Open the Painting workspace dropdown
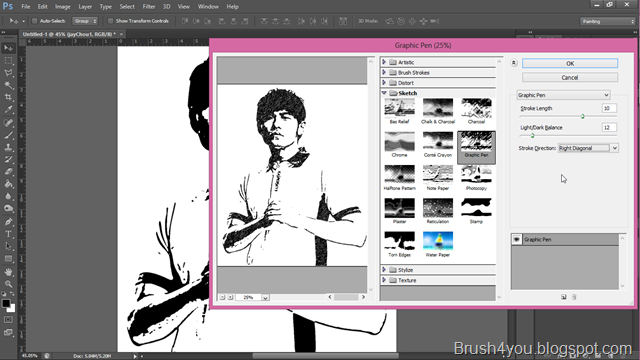Image resolution: width=640 pixels, height=360 pixels. point(607,21)
